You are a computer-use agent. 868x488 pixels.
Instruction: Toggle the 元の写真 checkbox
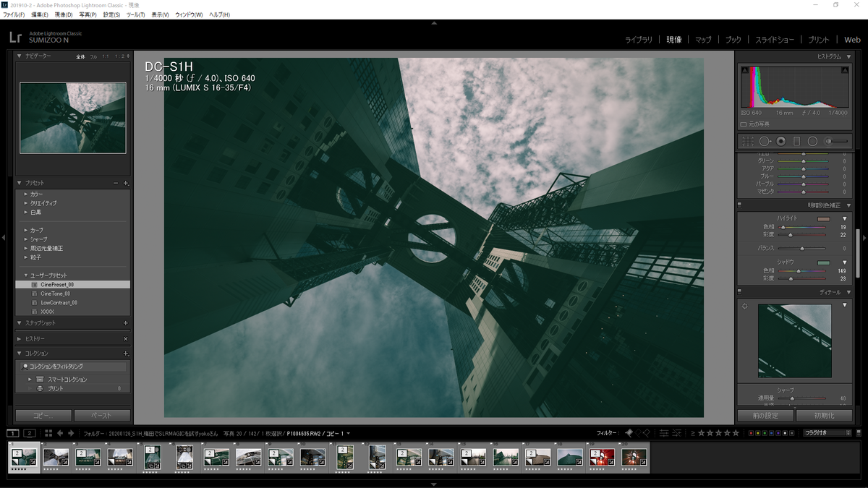[x=744, y=124]
